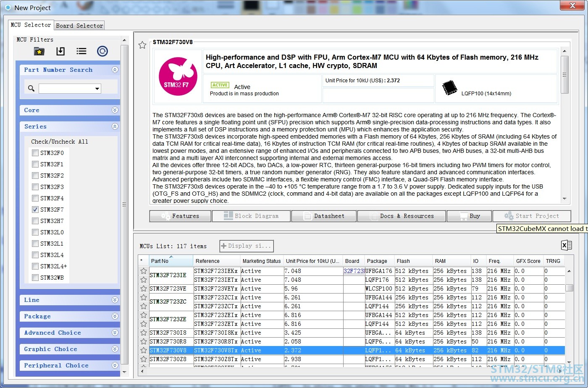This screenshot has width=588, height=388.
Task: Enable the STM32F0 series checkbox
Action: [35, 153]
